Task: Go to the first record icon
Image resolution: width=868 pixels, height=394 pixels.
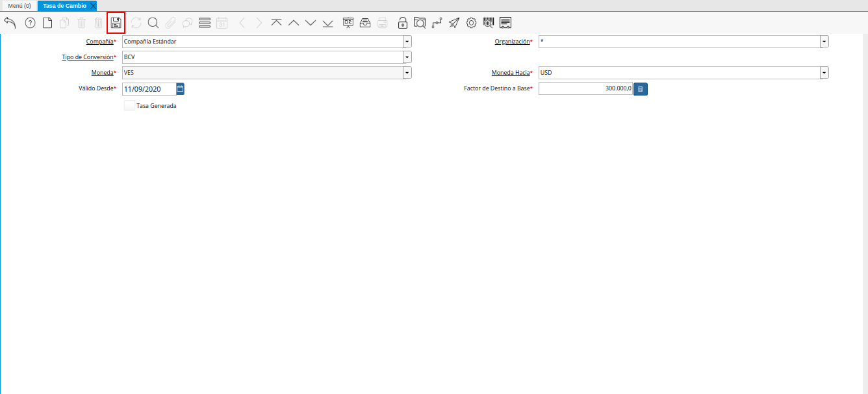Action: click(x=276, y=23)
